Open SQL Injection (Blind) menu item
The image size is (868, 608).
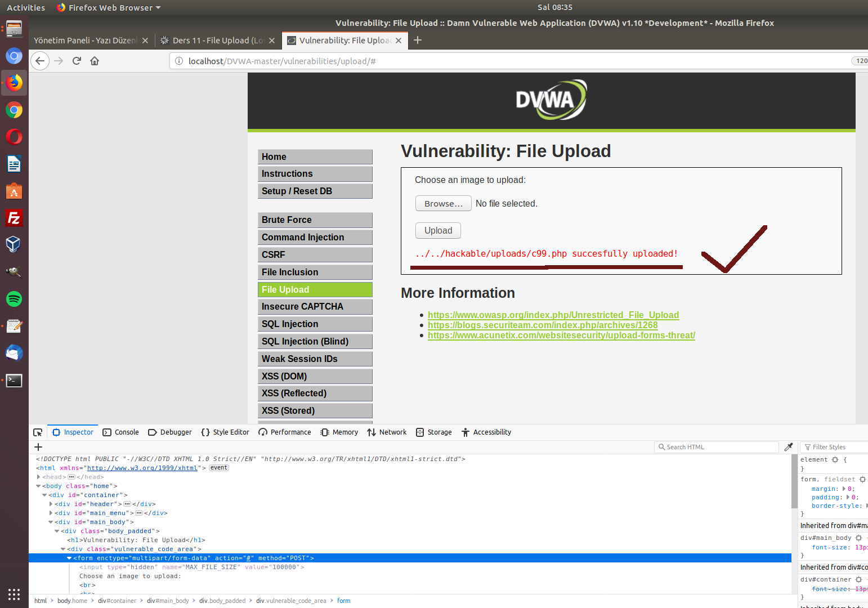pos(315,341)
